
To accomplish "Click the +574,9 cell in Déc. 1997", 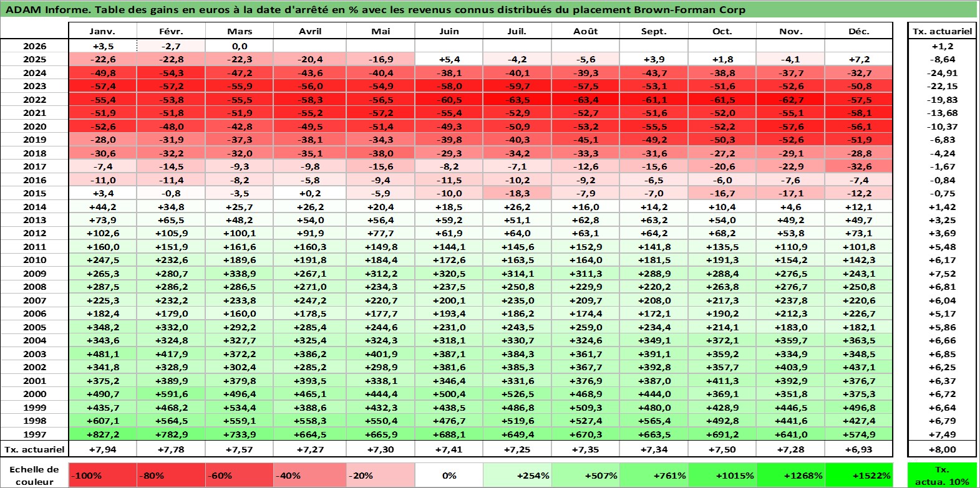I will tap(859, 434).
